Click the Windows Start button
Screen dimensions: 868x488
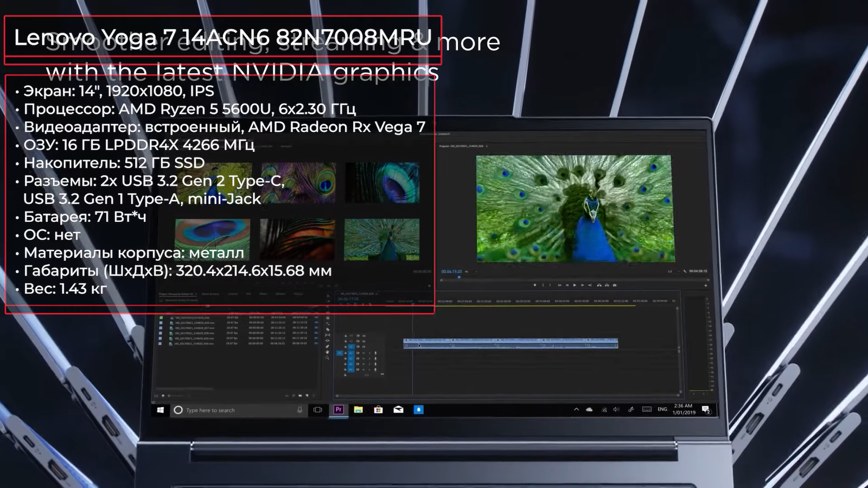(x=161, y=410)
